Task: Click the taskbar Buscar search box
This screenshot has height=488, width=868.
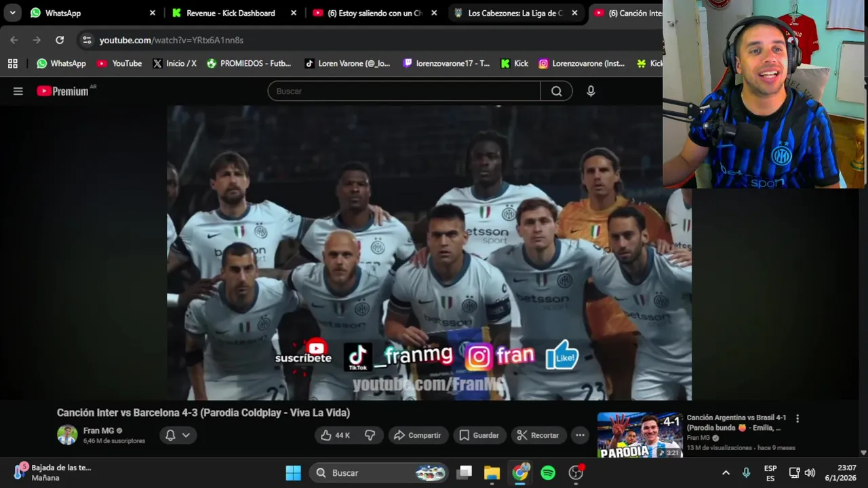Action: pos(379,472)
